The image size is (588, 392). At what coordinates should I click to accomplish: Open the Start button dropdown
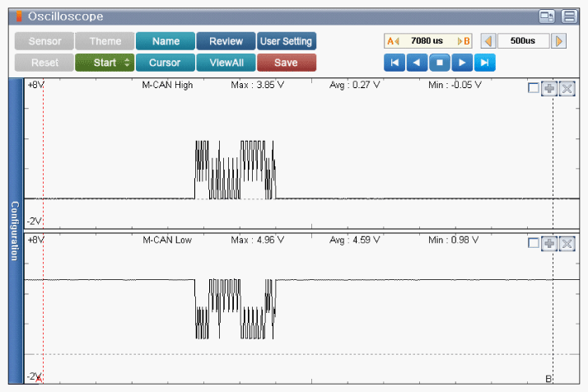click(105, 63)
